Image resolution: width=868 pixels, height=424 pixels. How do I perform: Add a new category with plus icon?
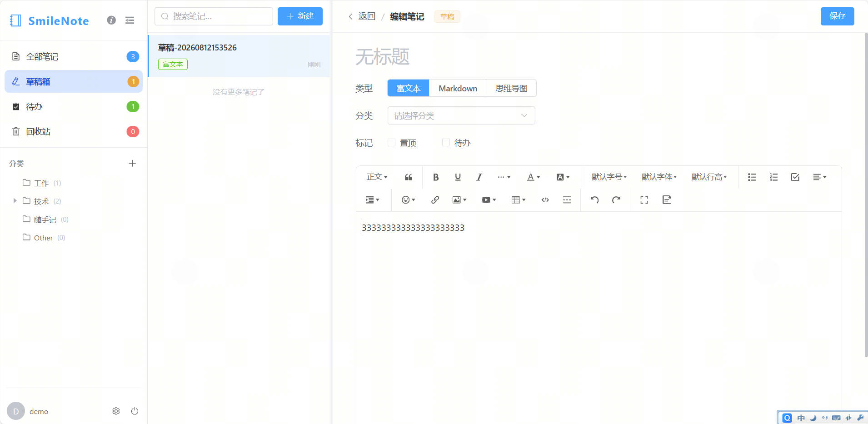(132, 163)
